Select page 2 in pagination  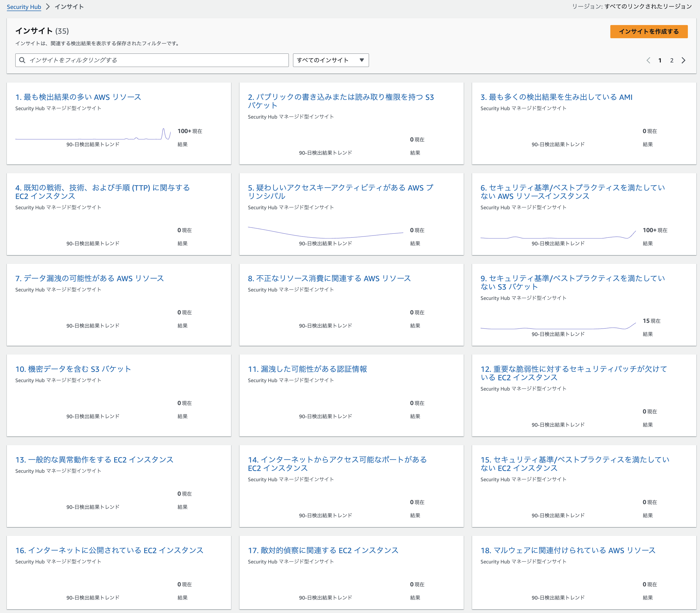click(672, 61)
